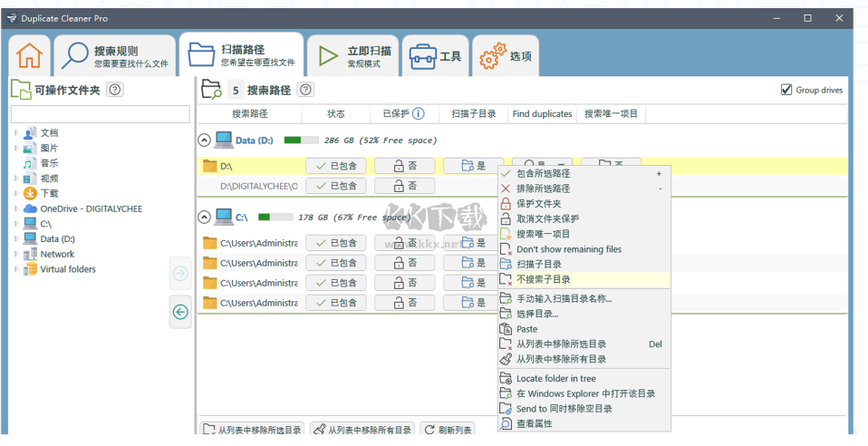The width and height of the screenshot is (868, 446).
Task: Click the Home icon tab
Action: pos(29,56)
